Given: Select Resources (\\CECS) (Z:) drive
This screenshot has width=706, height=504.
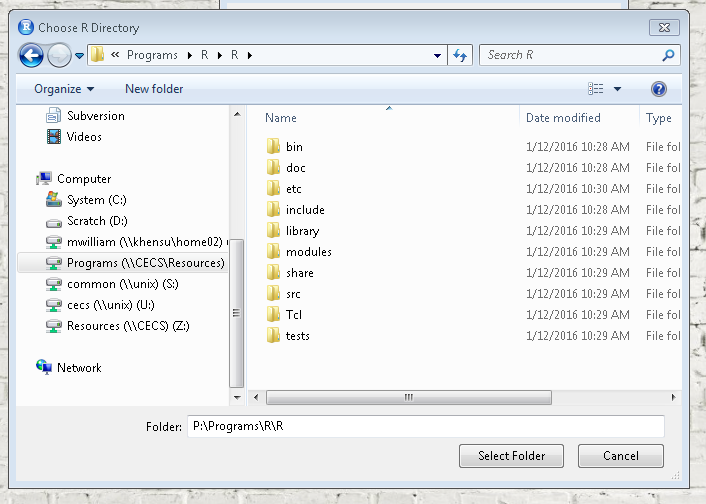Looking at the screenshot, I should [128, 326].
